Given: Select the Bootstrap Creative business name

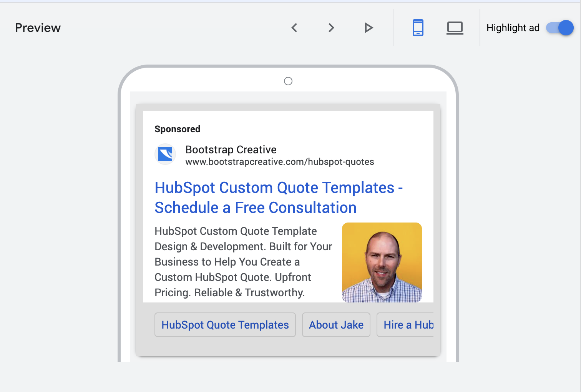Looking at the screenshot, I should (x=231, y=149).
